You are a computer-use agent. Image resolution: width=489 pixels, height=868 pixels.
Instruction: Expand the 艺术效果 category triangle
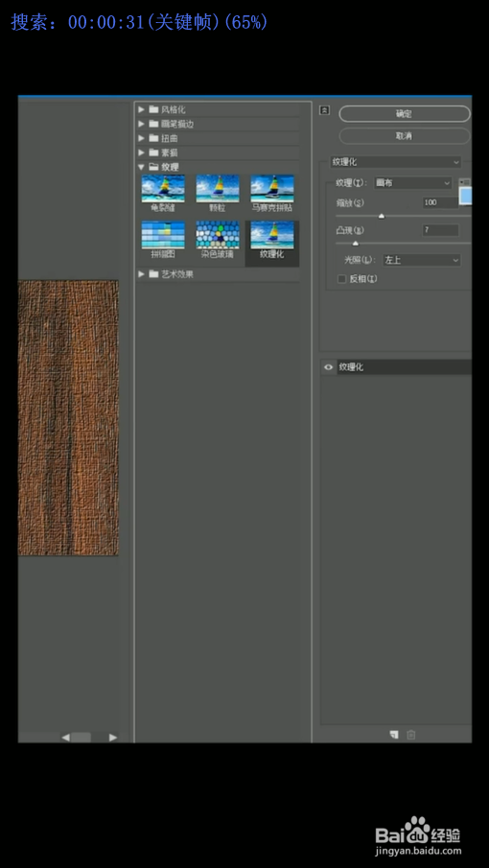pyautogui.click(x=141, y=274)
